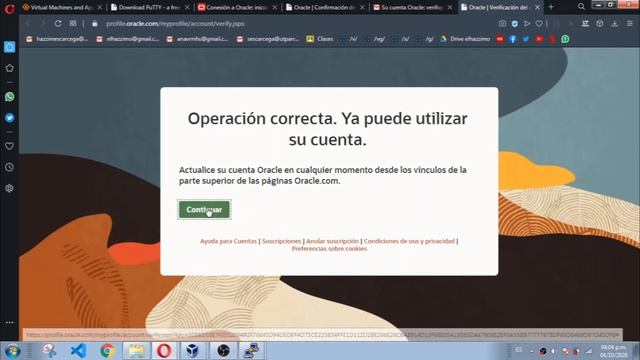Open the Facebook bookmark icon
The width and height of the screenshot is (640, 360).
coord(513,39)
